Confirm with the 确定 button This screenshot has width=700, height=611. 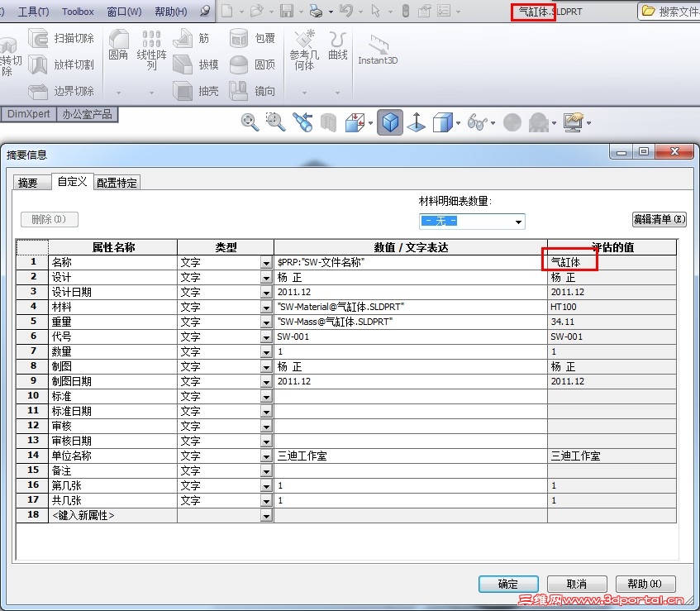click(x=507, y=583)
